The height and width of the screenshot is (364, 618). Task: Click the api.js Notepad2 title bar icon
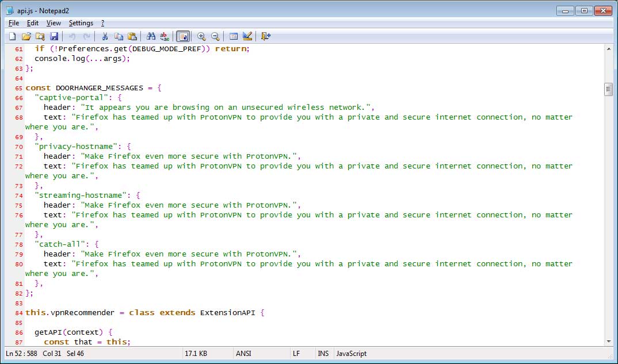(10, 10)
